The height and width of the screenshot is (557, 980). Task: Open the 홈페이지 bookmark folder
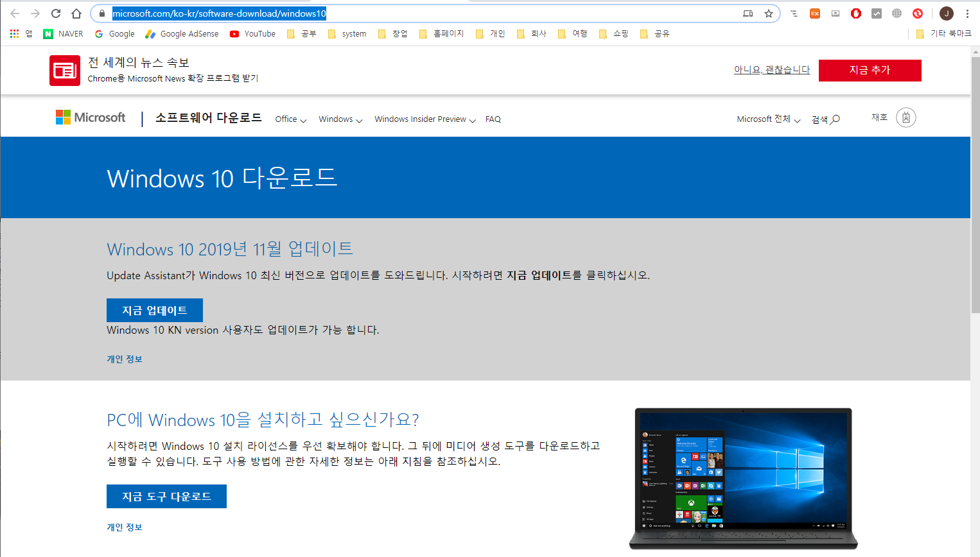click(x=441, y=34)
